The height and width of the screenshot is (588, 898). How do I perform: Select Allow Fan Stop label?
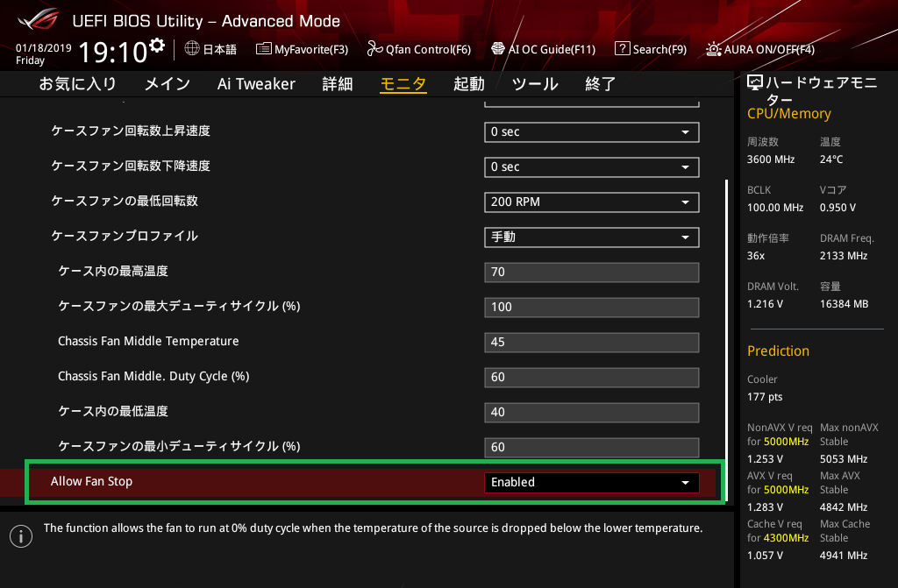[x=91, y=481]
